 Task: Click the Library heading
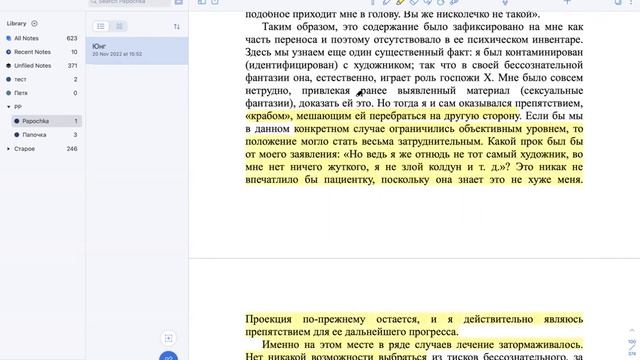pos(16,24)
